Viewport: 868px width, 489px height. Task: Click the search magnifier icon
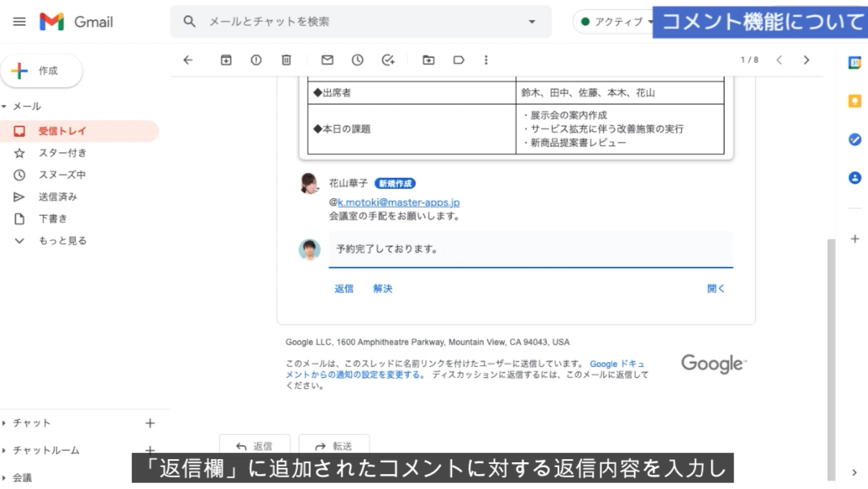click(189, 21)
